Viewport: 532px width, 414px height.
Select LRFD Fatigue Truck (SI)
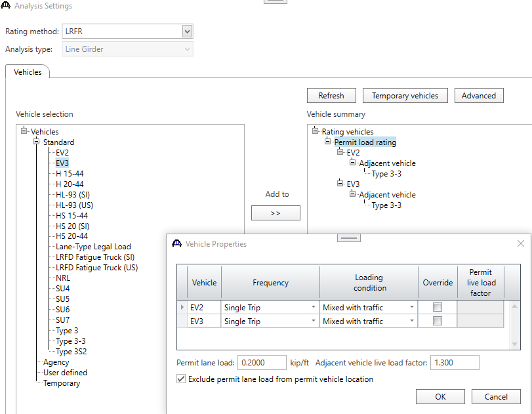pos(95,257)
